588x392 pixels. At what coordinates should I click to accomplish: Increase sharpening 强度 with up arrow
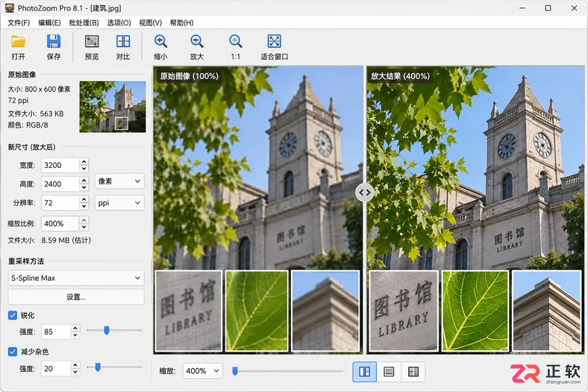coord(75,329)
